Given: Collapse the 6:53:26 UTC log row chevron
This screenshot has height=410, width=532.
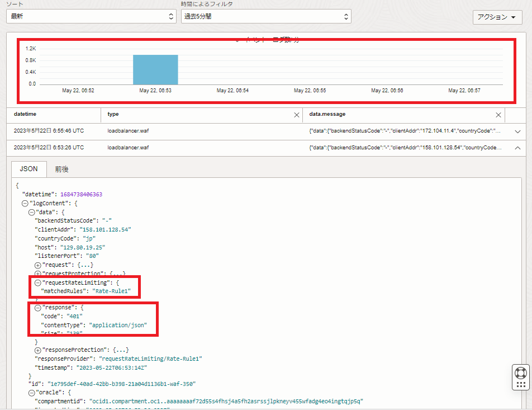Looking at the screenshot, I should (517, 148).
